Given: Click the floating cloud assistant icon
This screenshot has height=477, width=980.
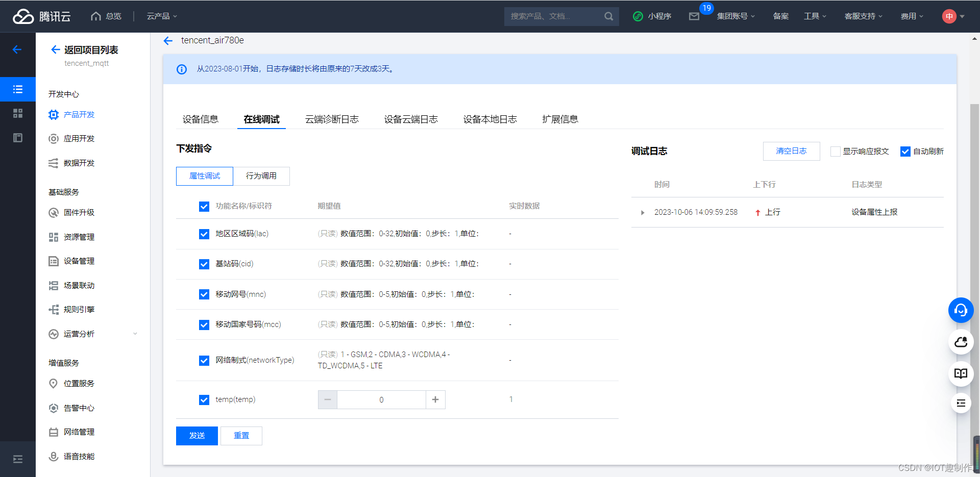Looking at the screenshot, I should coord(961,342).
